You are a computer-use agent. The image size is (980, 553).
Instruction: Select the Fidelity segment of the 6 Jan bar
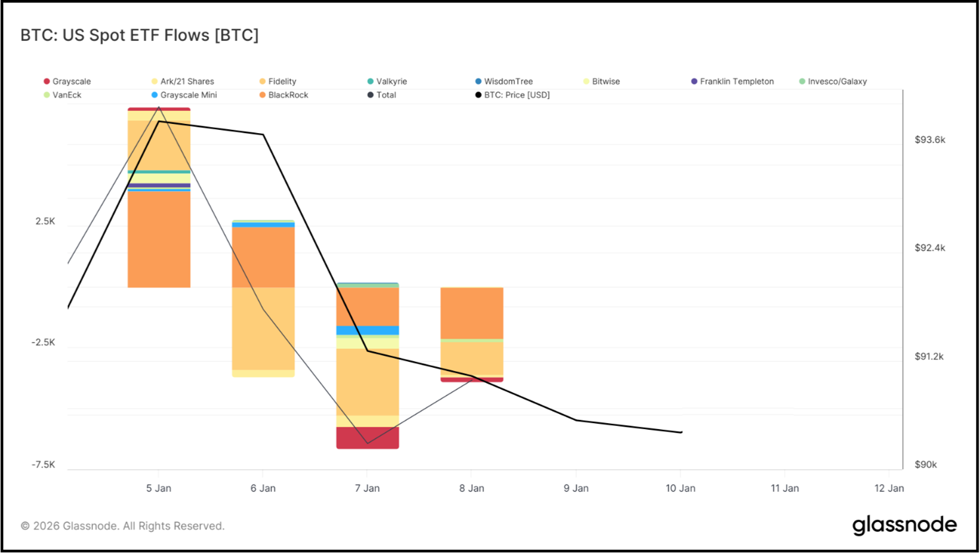tap(263, 328)
